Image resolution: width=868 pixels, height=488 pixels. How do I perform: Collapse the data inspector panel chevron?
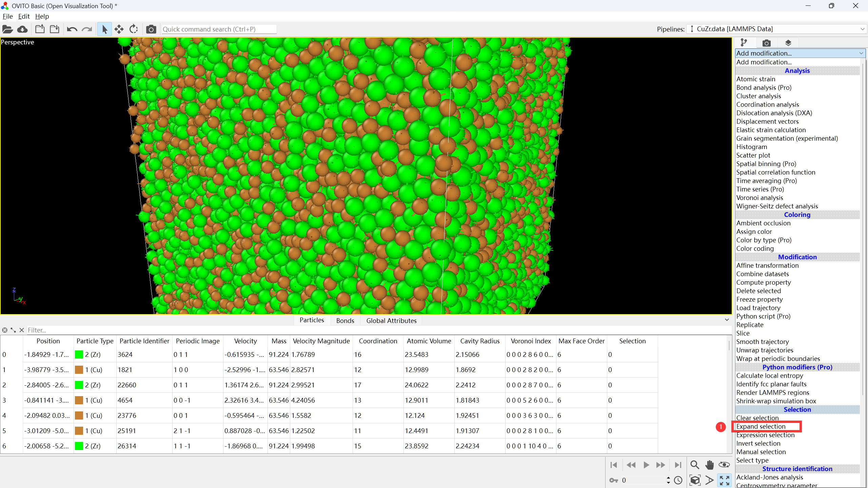[x=727, y=320]
